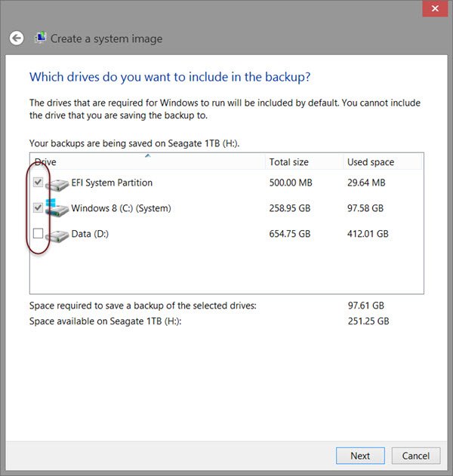The image size is (453, 476).
Task: Check the Data (D:) drive checkbox
Action: click(39, 233)
